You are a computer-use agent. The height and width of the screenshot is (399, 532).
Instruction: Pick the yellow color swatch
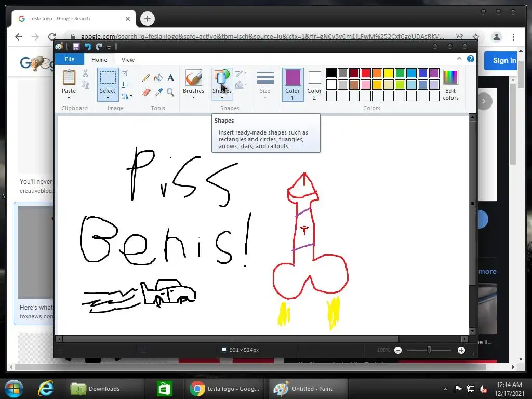tap(389, 73)
